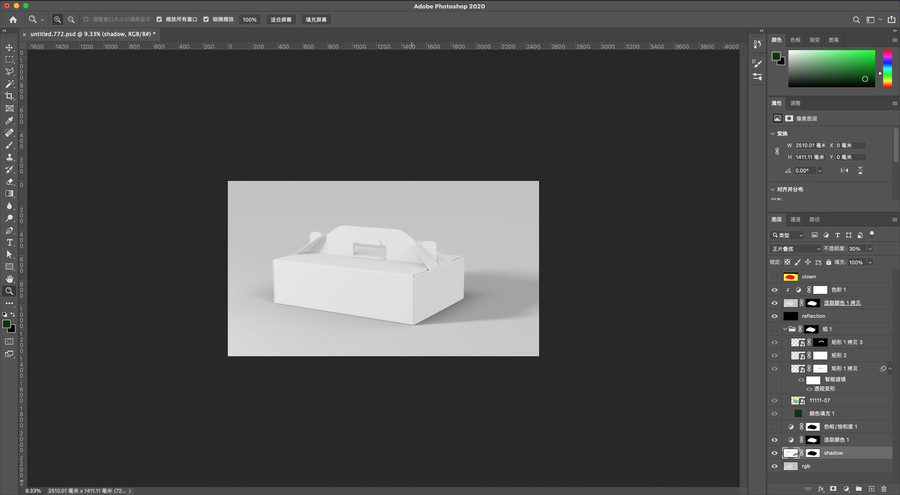Open the layer filter type dropdown
900x495 pixels.
(788, 235)
